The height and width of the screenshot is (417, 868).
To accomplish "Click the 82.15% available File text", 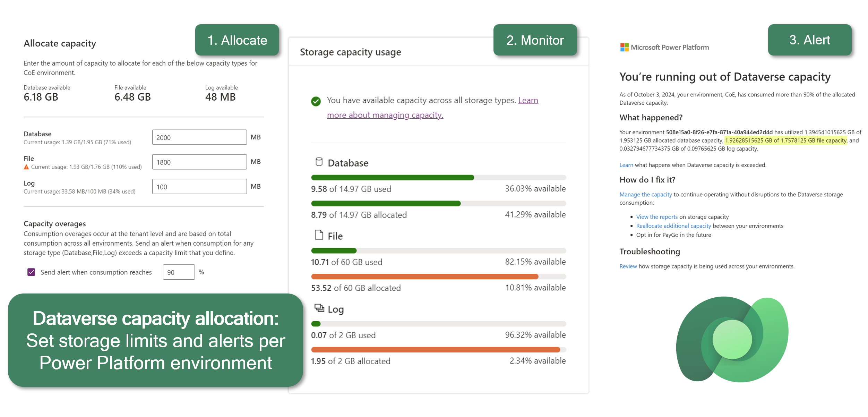I will tap(535, 262).
